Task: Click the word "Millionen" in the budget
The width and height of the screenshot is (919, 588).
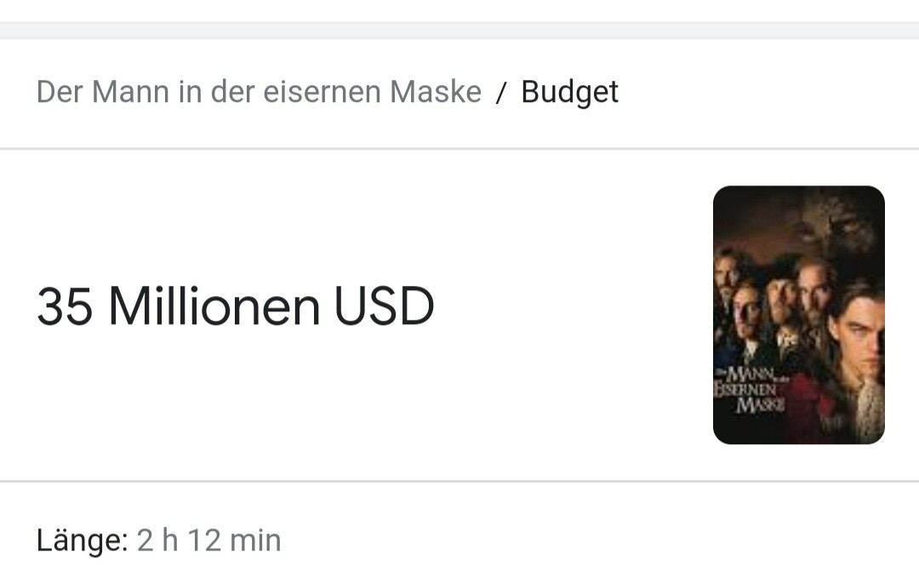Action: pos(214,306)
